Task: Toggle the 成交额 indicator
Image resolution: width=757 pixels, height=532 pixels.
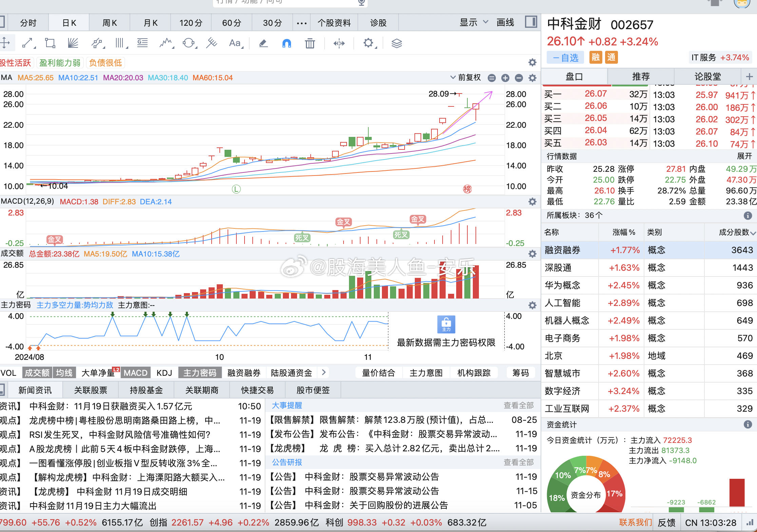Action: [x=37, y=373]
